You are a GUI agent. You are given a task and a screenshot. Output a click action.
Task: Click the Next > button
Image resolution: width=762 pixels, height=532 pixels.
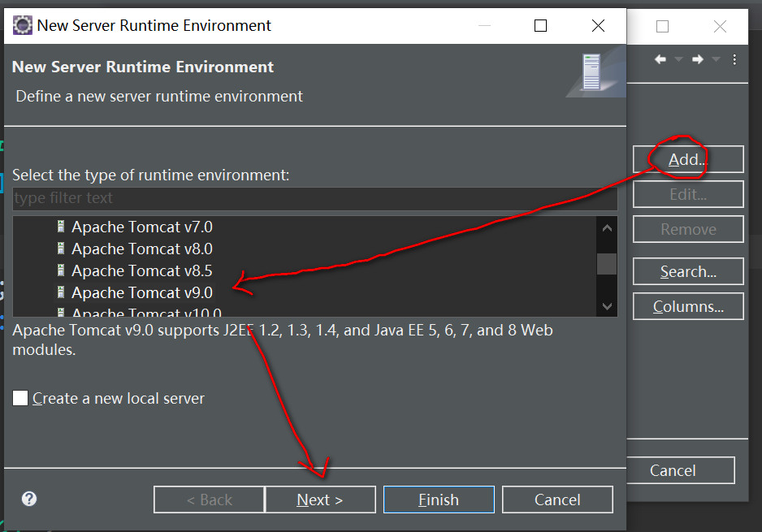click(320, 500)
